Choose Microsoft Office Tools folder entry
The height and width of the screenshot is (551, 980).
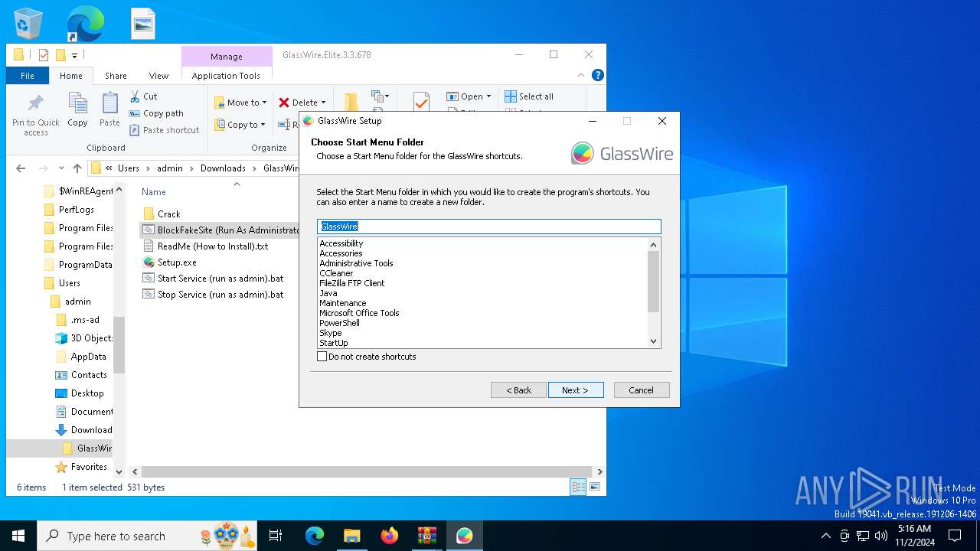click(x=359, y=313)
